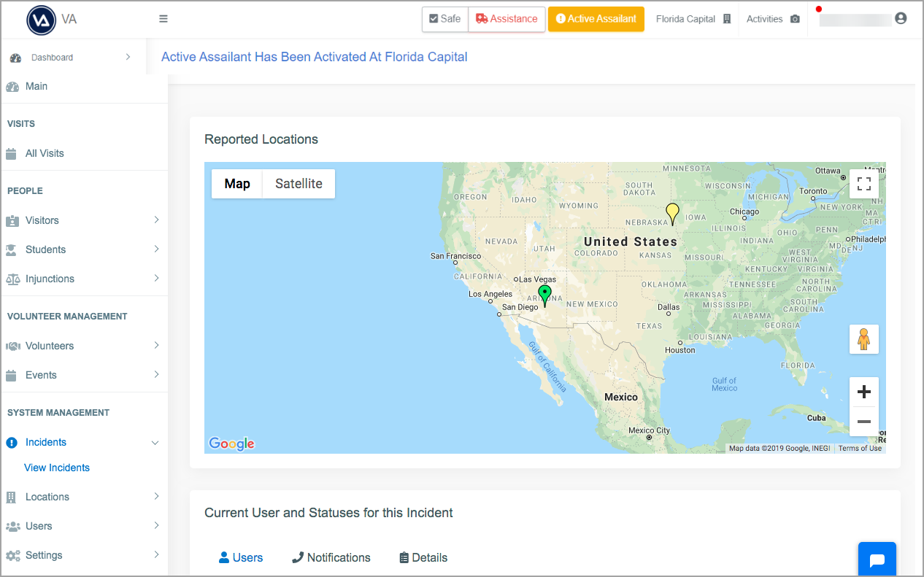Expand the Visitors submenu arrow
Screen dimensions: 924x577
(x=156, y=220)
